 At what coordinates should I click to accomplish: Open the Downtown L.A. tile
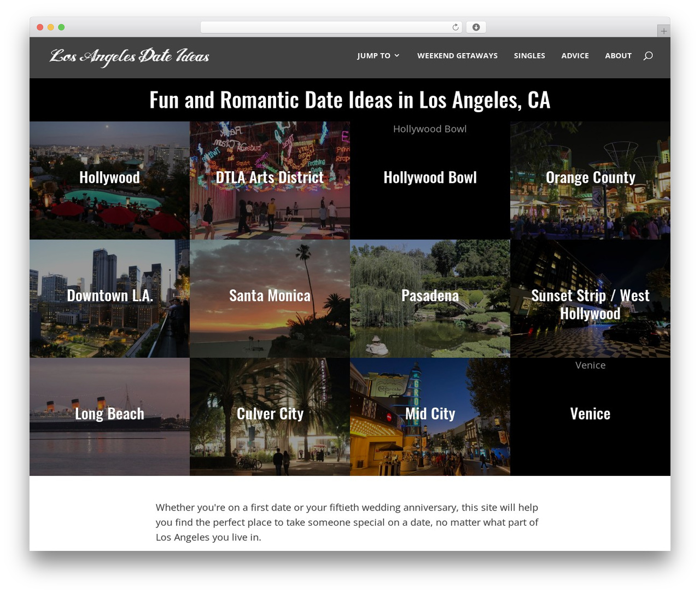click(109, 299)
